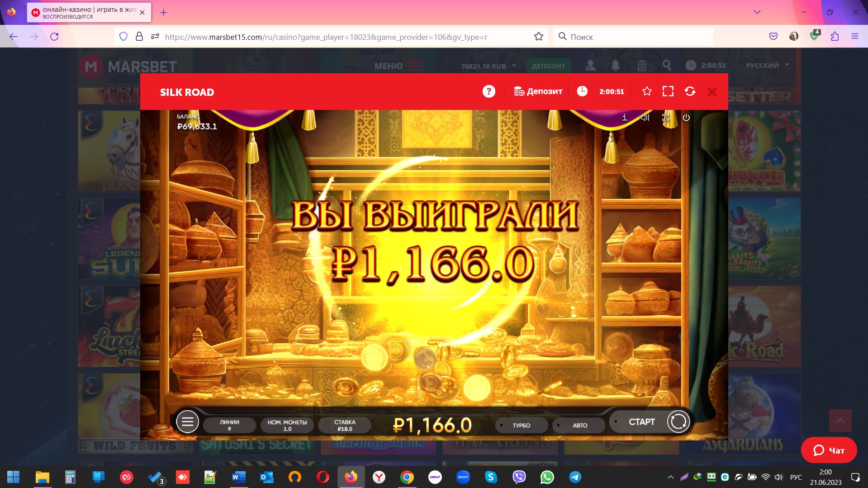Open the user profile icon on Marsbet header
Image resolution: width=868 pixels, height=488 pixels.
[590, 66]
